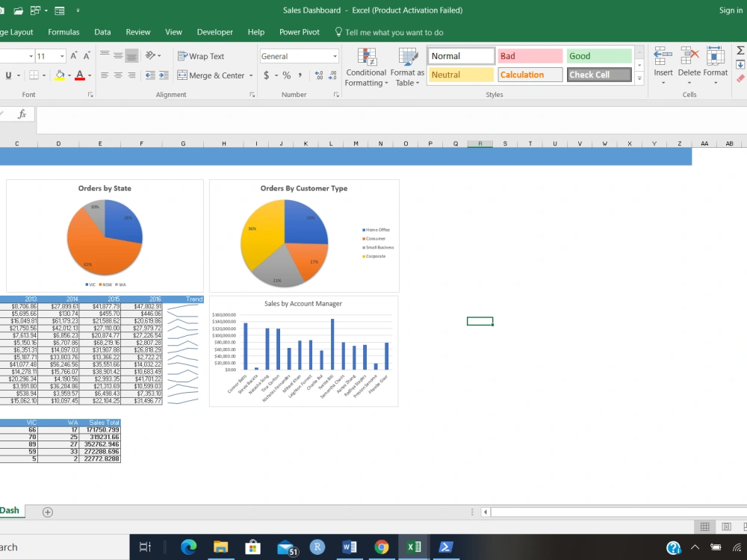Apply the Good cell style
Screen dimensions: 747x560
pos(599,56)
